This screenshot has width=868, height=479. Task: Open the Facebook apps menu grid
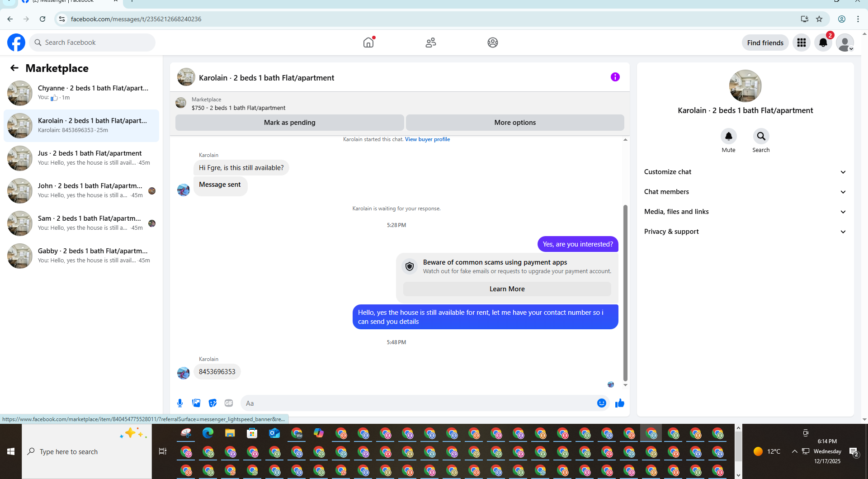801,43
